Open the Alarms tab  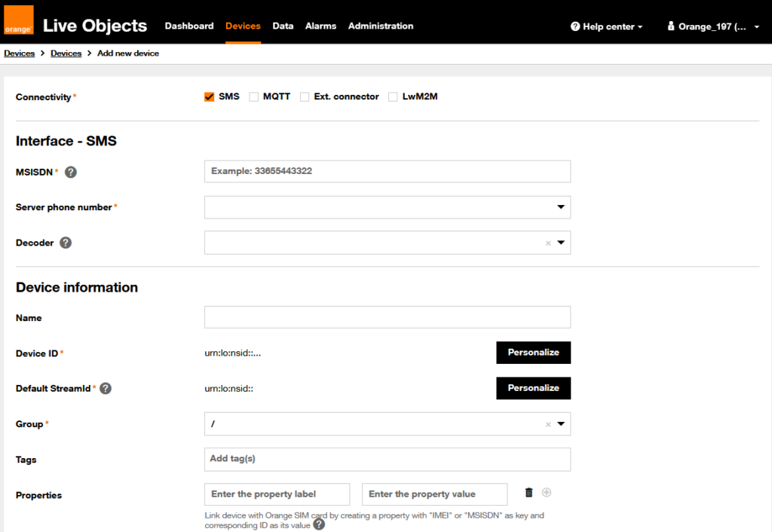[320, 26]
